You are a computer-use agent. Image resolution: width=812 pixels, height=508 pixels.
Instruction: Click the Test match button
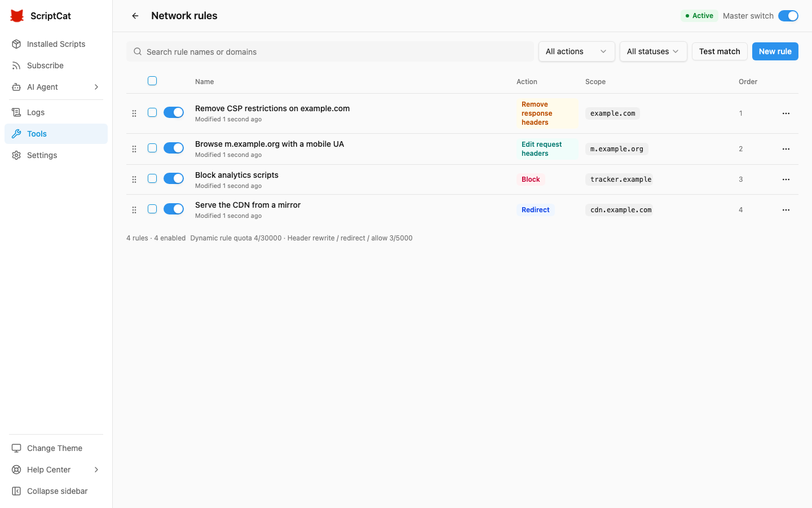click(720, 51)
